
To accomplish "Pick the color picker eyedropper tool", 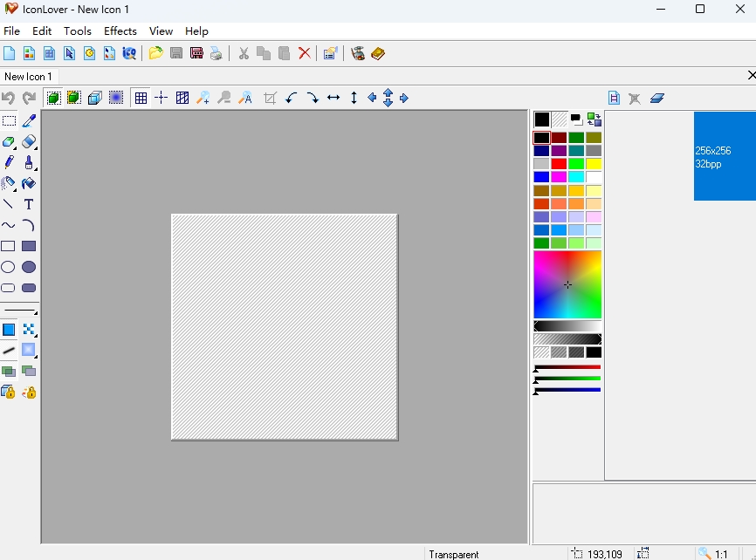I will (x=29, y=120).
